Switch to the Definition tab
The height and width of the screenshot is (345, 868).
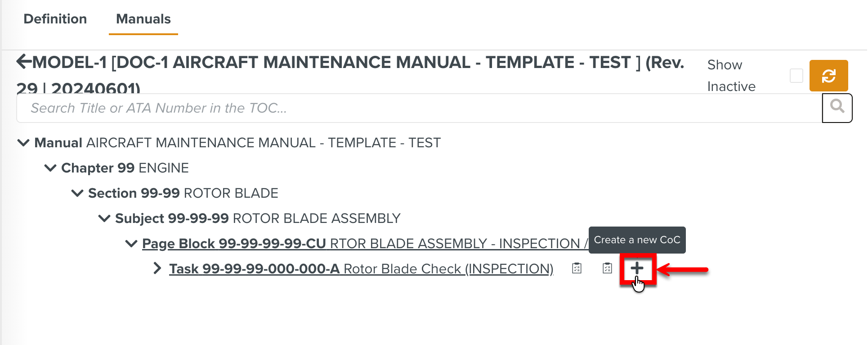click(x=55, y=19)
